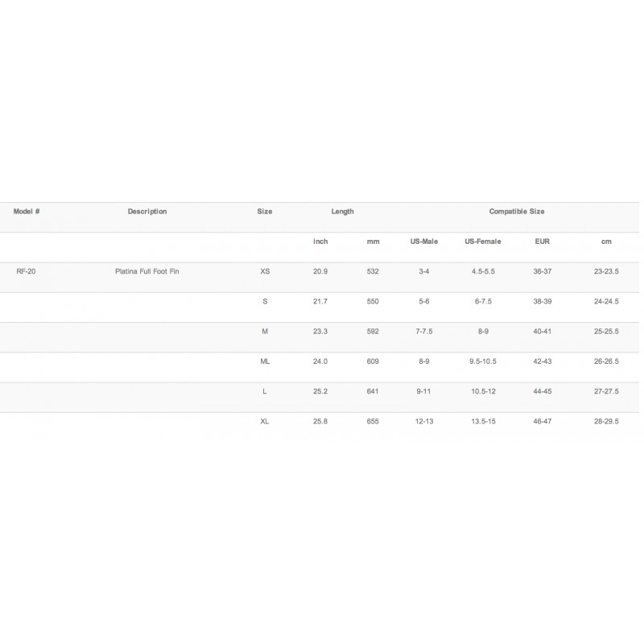This screenshot has height=644, width=644.
Task: Click the Size column header
Action: pyautogui.click(x=265, y=212)
